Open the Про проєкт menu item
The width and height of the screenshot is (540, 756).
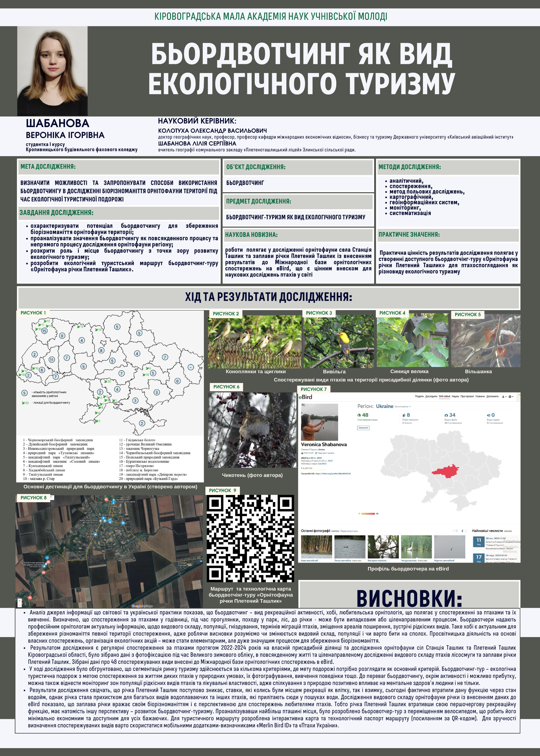467,396
